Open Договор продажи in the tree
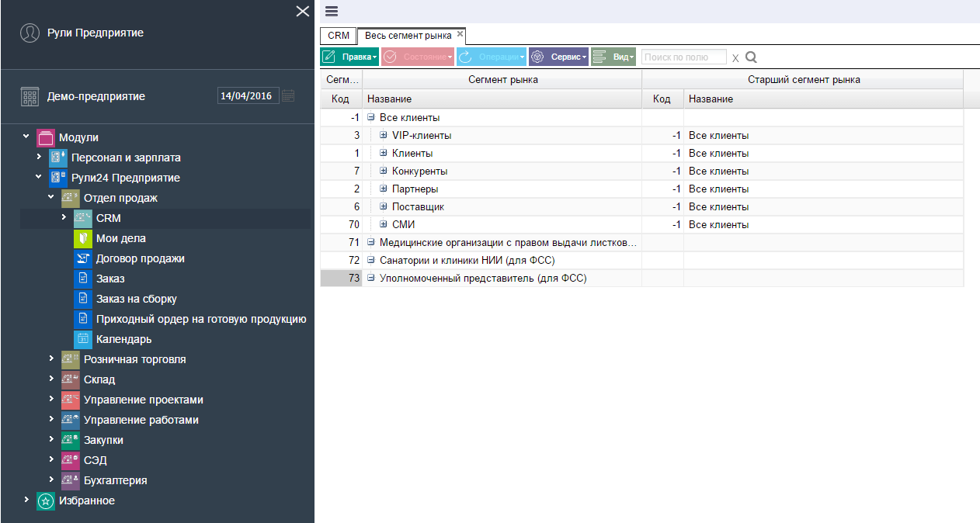980x523 pixels. pos(140,258)
